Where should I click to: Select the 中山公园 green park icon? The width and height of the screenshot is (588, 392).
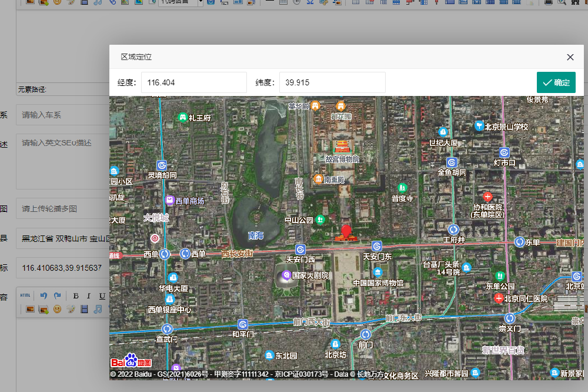click(320, 220)
